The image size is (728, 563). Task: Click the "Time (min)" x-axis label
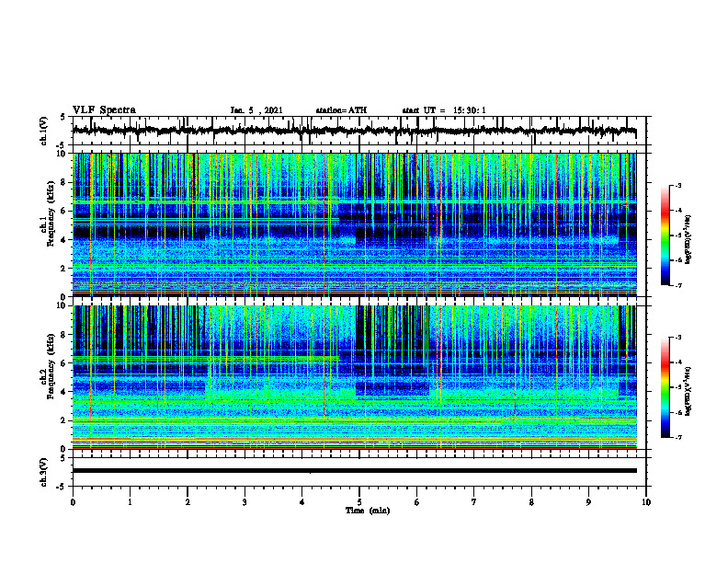pyautogui.click(x=368, y=510)
